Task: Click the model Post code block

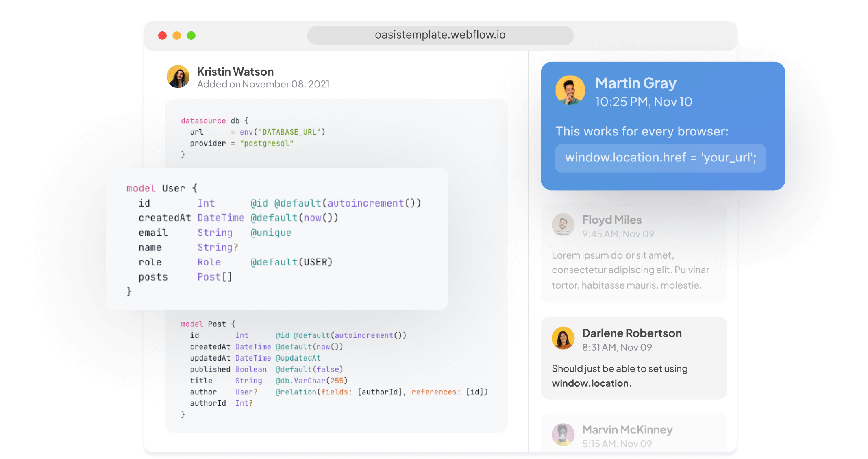Action: coord(333,369)
